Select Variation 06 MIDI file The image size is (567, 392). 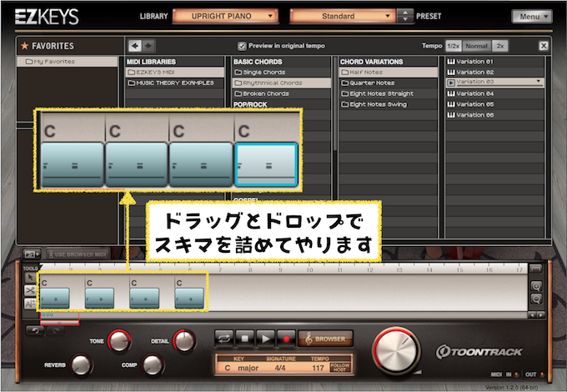[x=494, y=114]
